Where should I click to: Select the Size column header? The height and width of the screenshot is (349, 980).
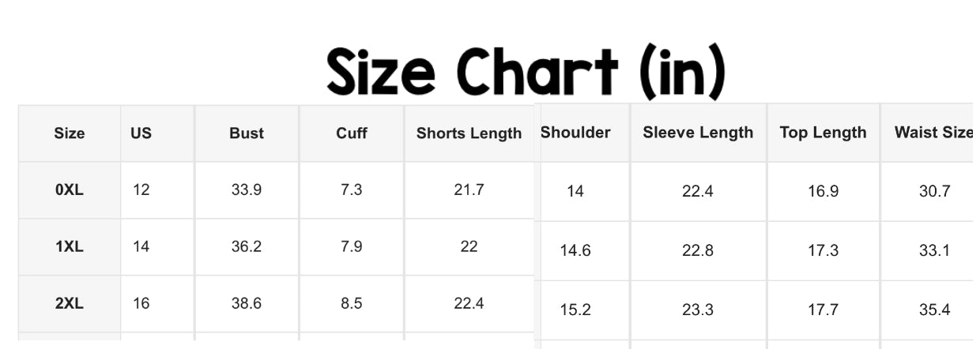coord(70,133)
